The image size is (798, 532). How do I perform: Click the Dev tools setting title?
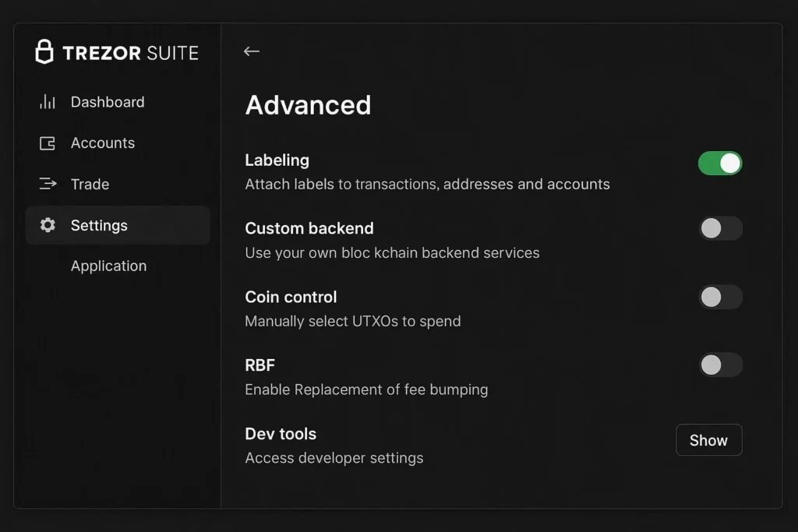[281, 434]
